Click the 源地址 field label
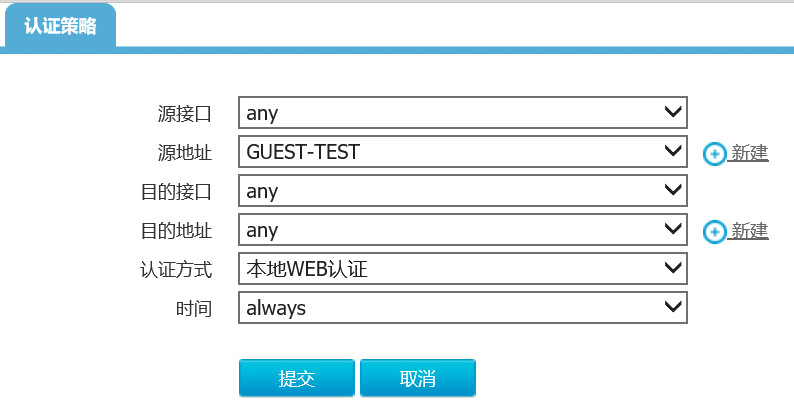Image resolution: width=794 pixels, height=402 pixels. click(x=185, y=153)
